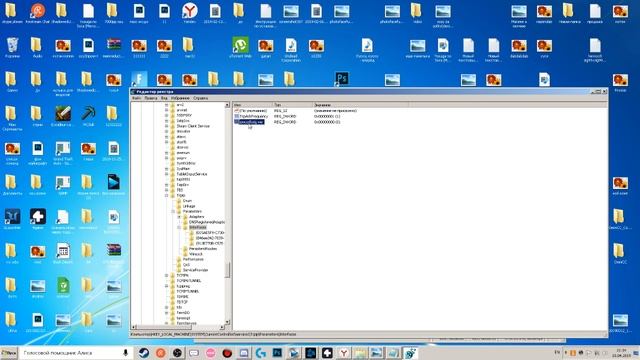The width and height of the screenshot is (640, 360).
Task: Select the Yandex browser desktop icon
Action: 189,13
